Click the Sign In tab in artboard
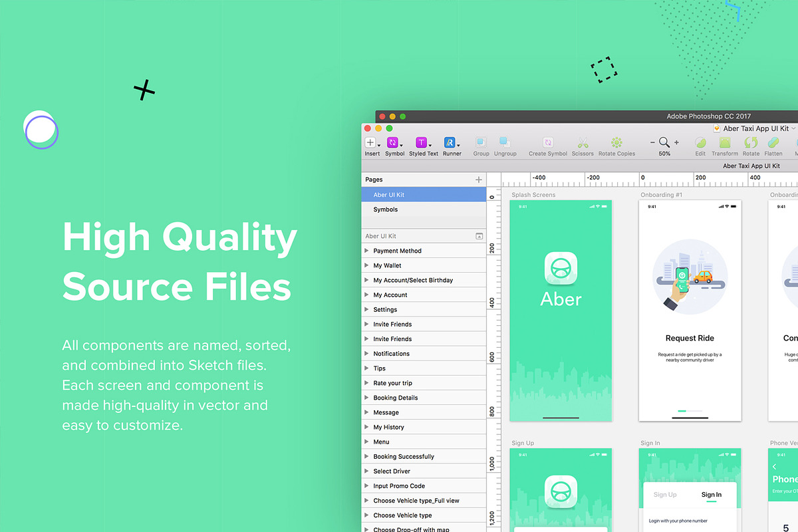Screen dimensions: 798x532 coord(711,495)
